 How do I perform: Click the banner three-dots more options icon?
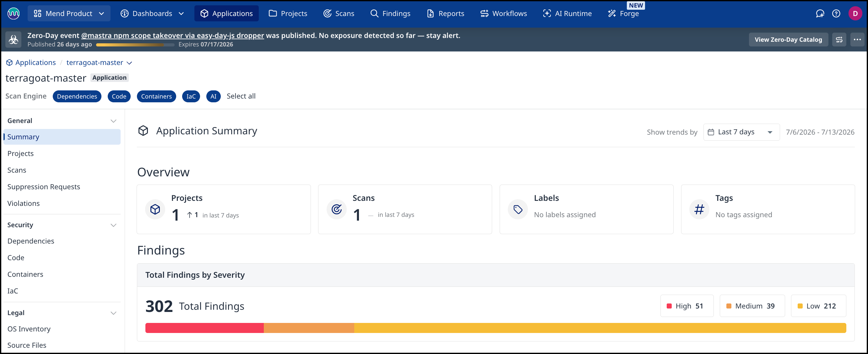(857, 40)
